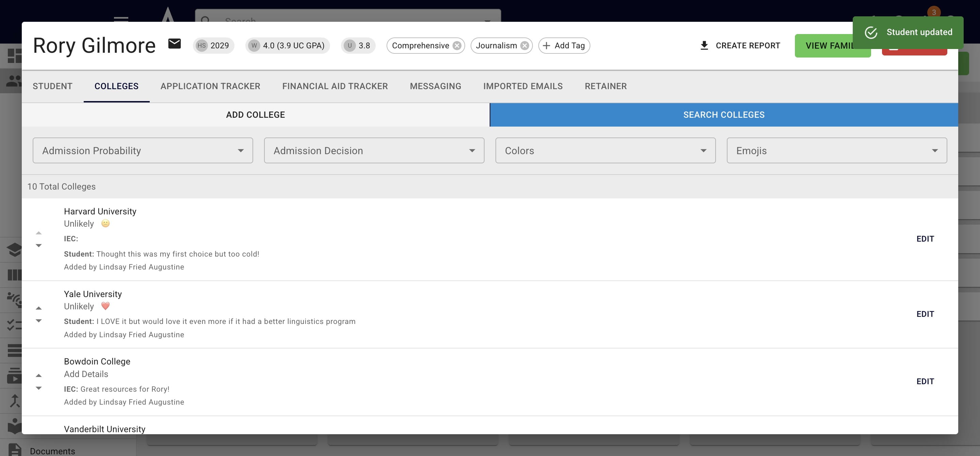This screenshot has width=980, height=456.
Task: Edit the Bowdoin College entry
Action: point(925,381)
